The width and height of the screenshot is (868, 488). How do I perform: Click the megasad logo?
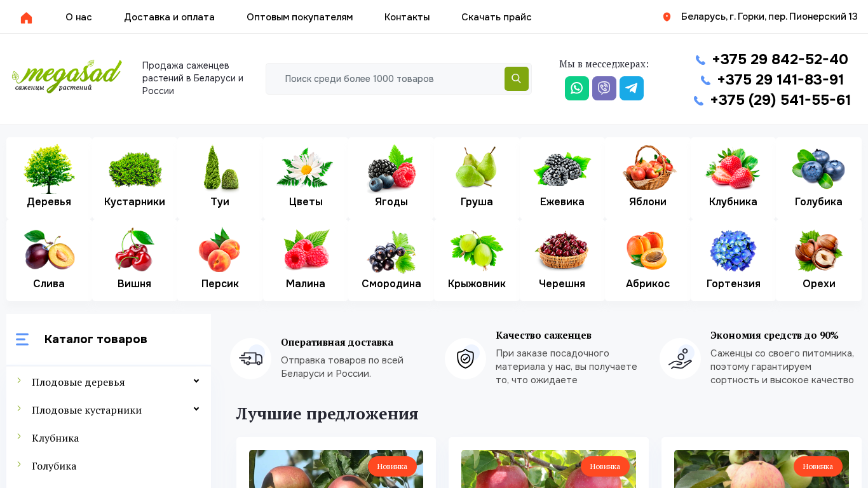tap(67, 77)
